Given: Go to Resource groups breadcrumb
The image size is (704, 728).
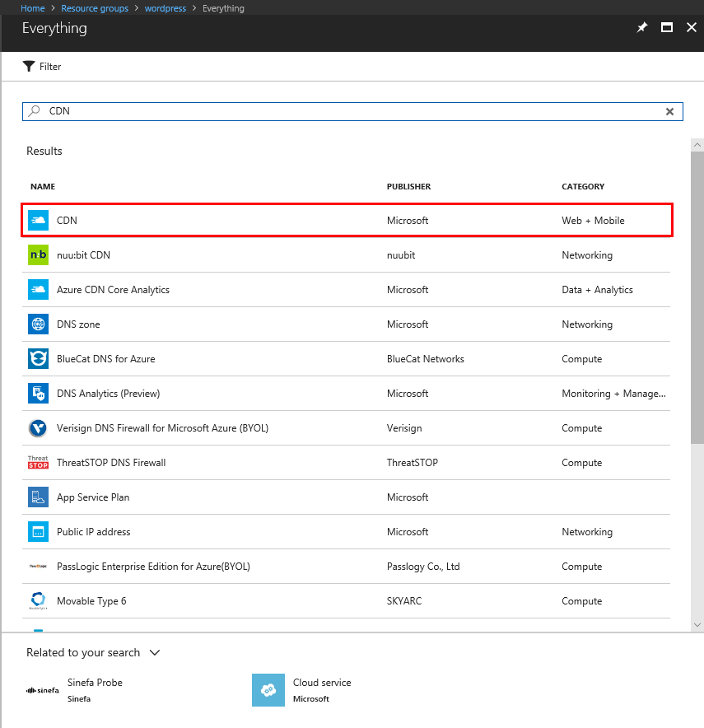Looking at the screenshot, I should pyautogui.click(x=95, y=8).
